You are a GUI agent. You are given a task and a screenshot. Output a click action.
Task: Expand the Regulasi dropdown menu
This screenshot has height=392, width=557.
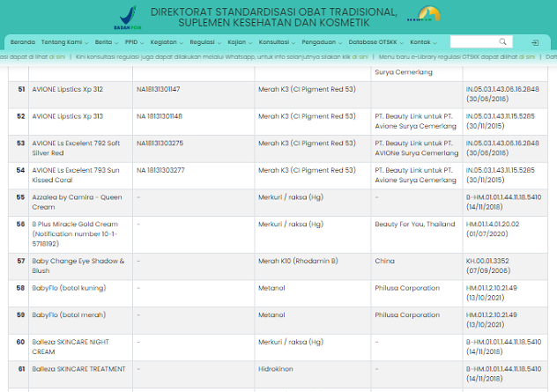pyautogui.click(x=205, y=42)
